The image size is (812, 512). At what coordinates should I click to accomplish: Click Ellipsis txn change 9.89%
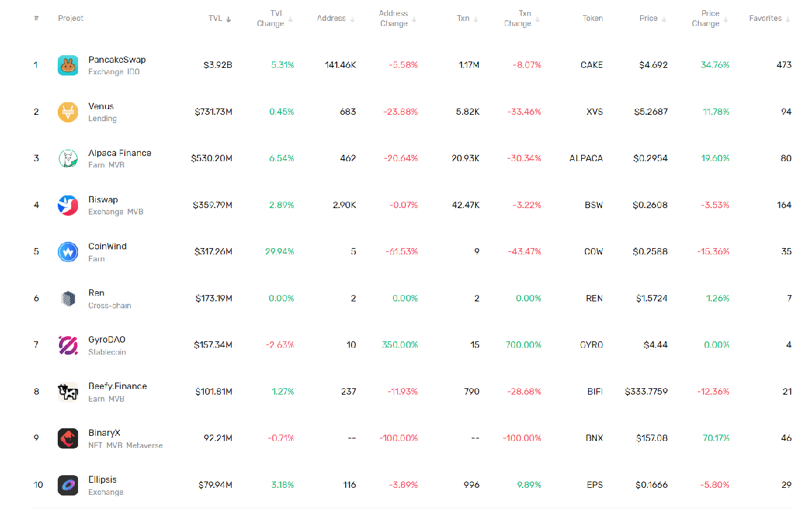tap(528, 485)
